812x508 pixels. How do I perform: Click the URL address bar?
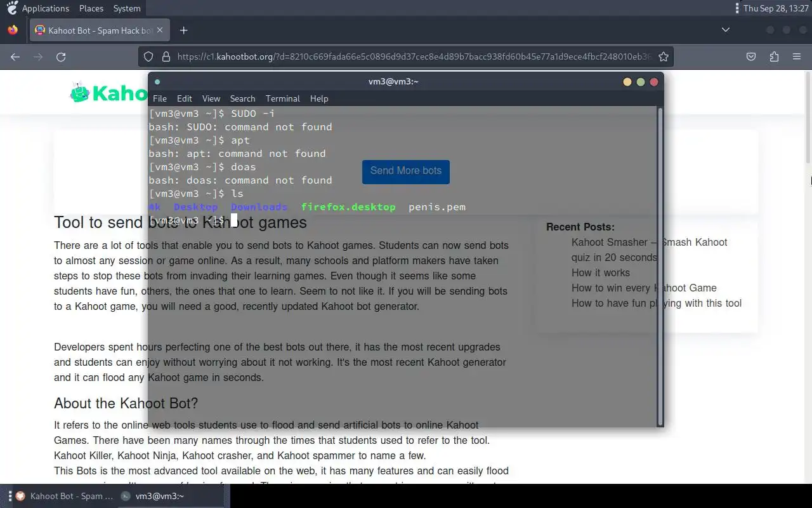pos(406,57)
